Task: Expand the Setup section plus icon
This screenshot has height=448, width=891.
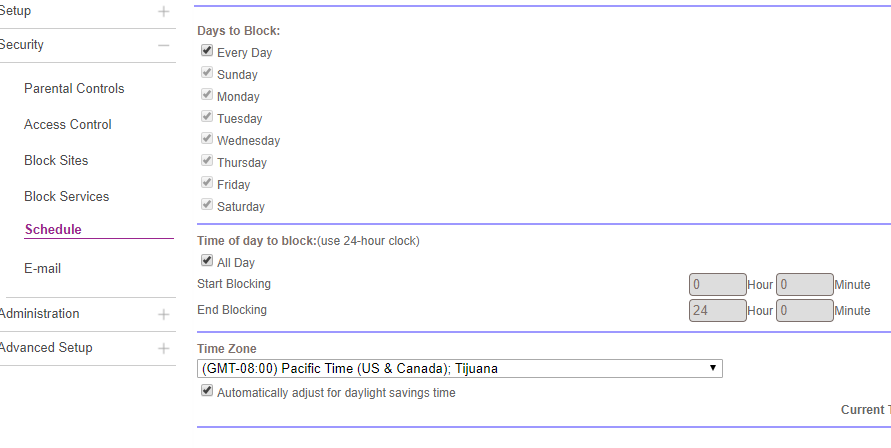Action: (164, 12)
